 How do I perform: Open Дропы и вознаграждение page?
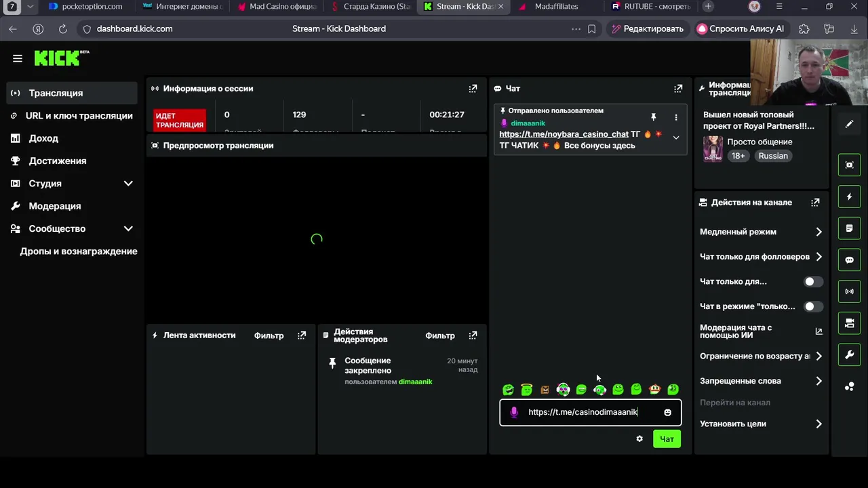pyautogui.click(x=79, y=251)
